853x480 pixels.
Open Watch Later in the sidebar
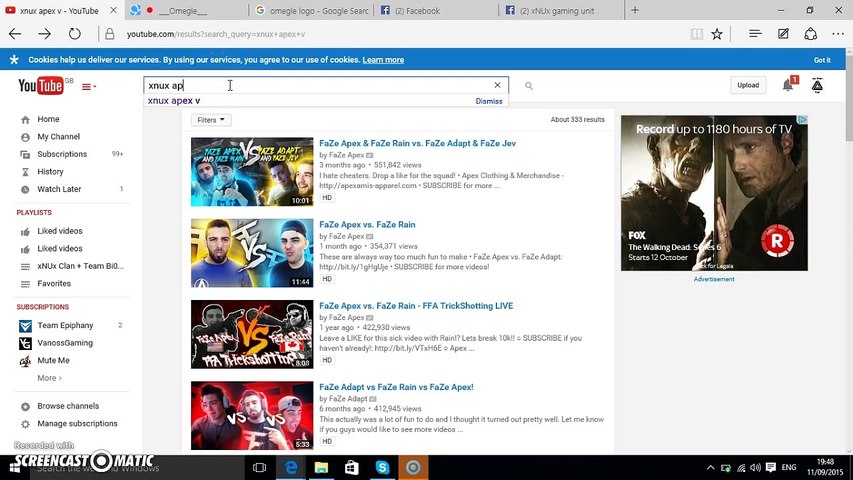pos(59,189)
